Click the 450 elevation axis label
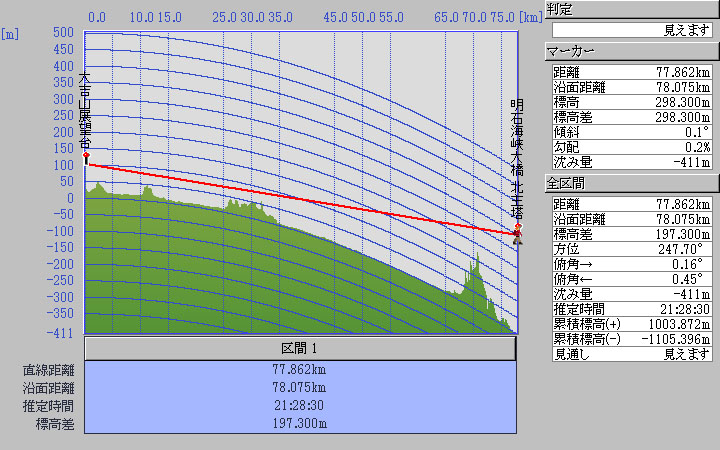The height and width of the screenshot is (450, 720). [63, 49]
